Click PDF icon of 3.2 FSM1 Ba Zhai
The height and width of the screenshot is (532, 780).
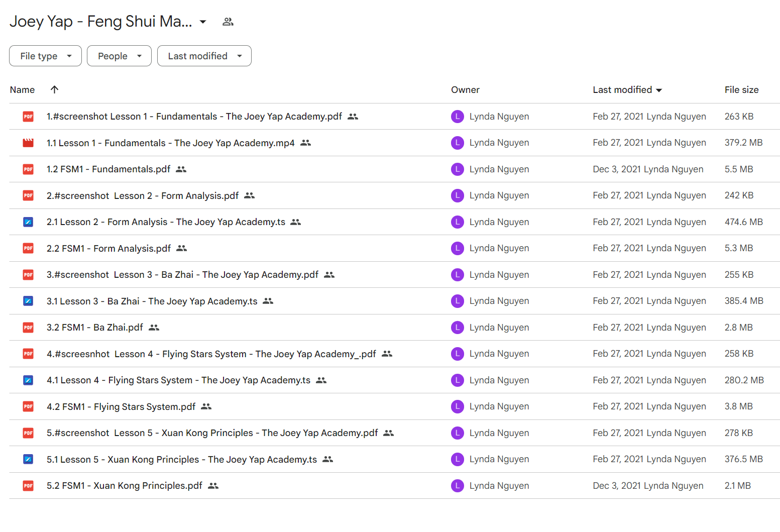(x=28, y=328)
